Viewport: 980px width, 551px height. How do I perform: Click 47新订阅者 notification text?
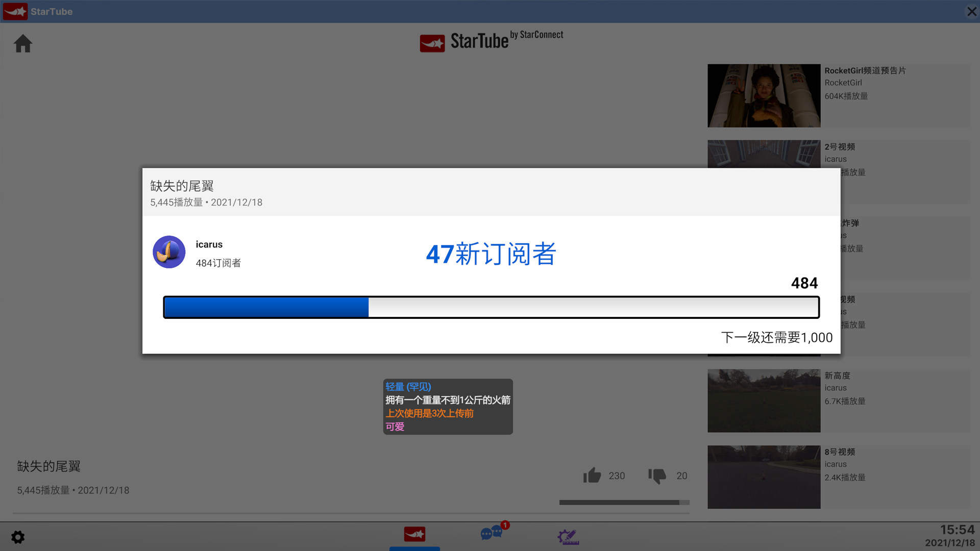(x=491, y=254)
